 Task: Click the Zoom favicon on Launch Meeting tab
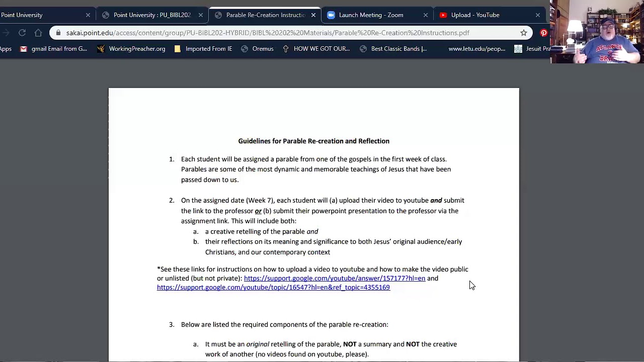pos(331,15)
